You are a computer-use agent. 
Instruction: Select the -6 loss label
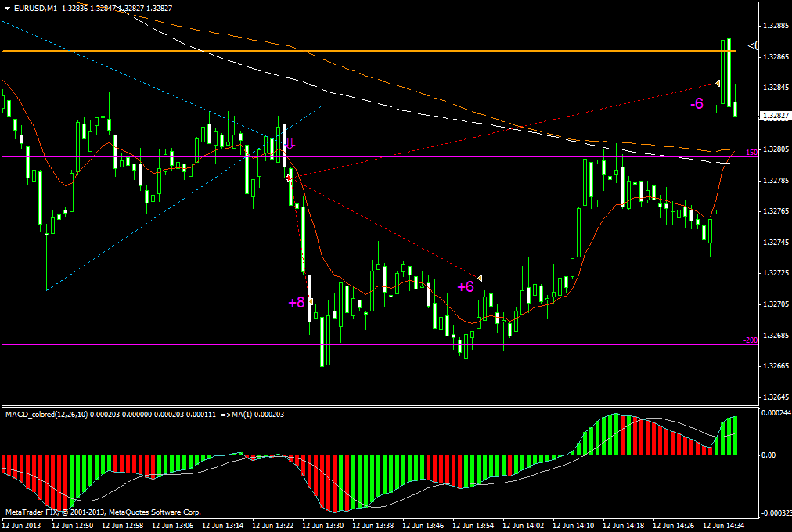[x=697, y=103]
